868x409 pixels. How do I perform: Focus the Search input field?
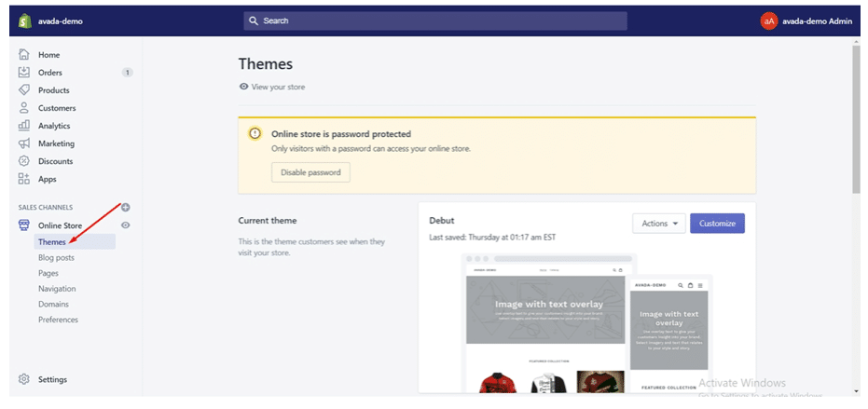pyautogui.click(x=435, y=21)
